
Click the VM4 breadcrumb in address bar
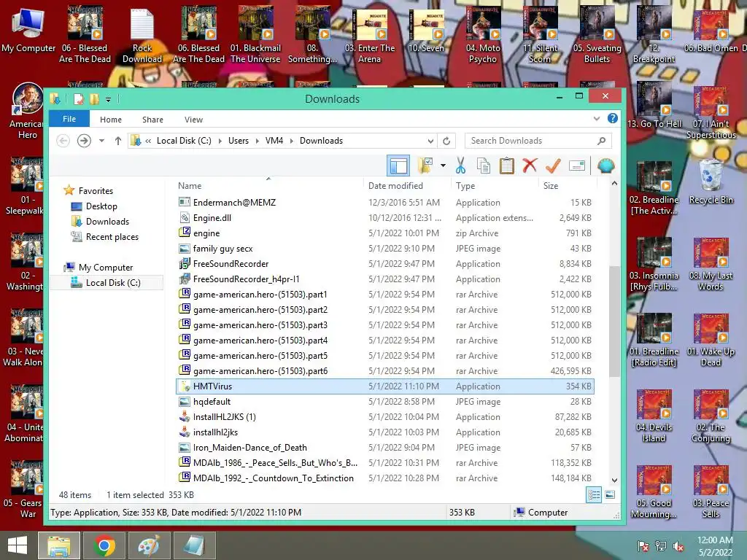point(274,141)
